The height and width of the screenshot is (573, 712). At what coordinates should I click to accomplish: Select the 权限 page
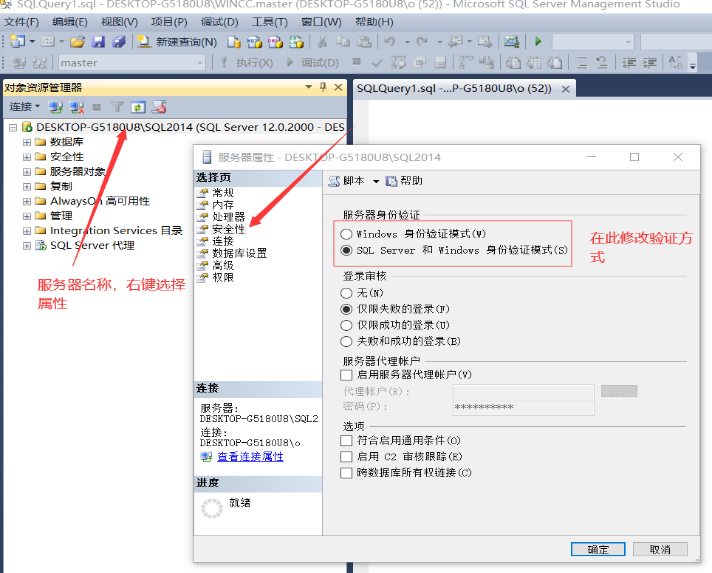[223, 277]
